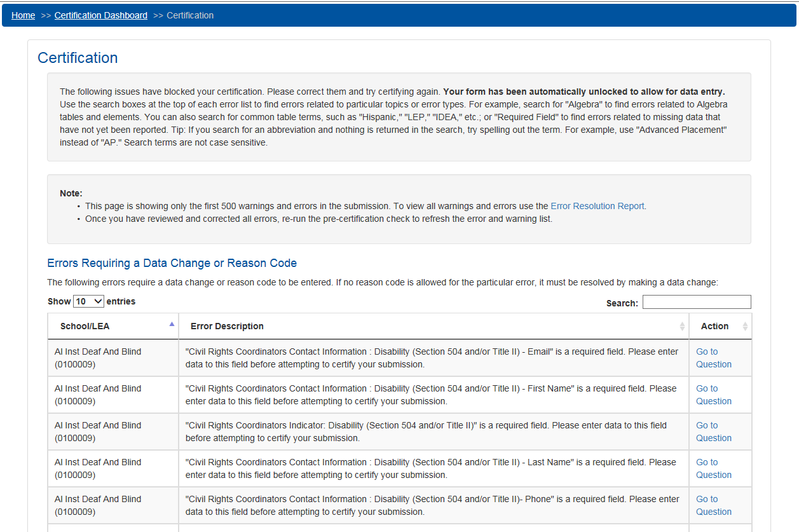This screenshot has height=532, width=799.
Task: Click the error description text mentioning Email
Action: pos(432,358)
